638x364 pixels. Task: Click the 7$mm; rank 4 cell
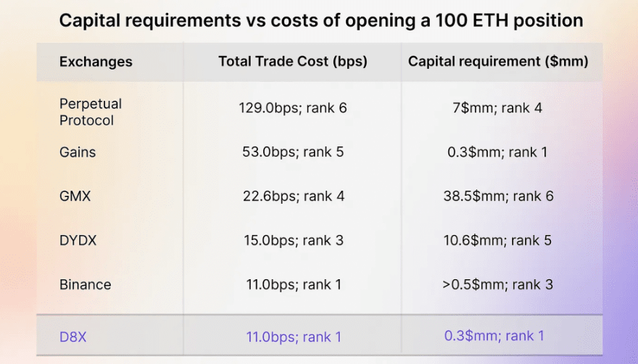[497, 108]
